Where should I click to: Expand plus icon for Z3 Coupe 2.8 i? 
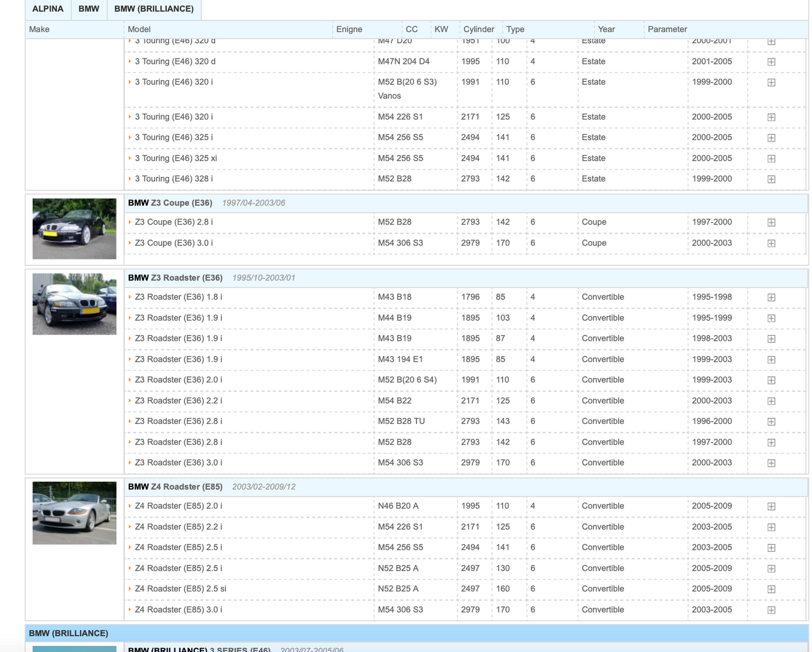[x=771, y=222]
